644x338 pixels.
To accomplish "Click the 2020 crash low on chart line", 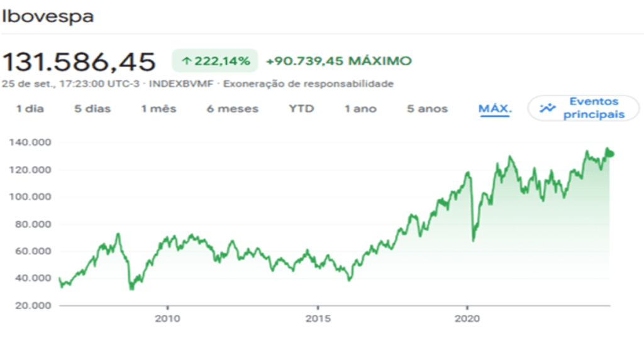I will (x=473, y=240).
